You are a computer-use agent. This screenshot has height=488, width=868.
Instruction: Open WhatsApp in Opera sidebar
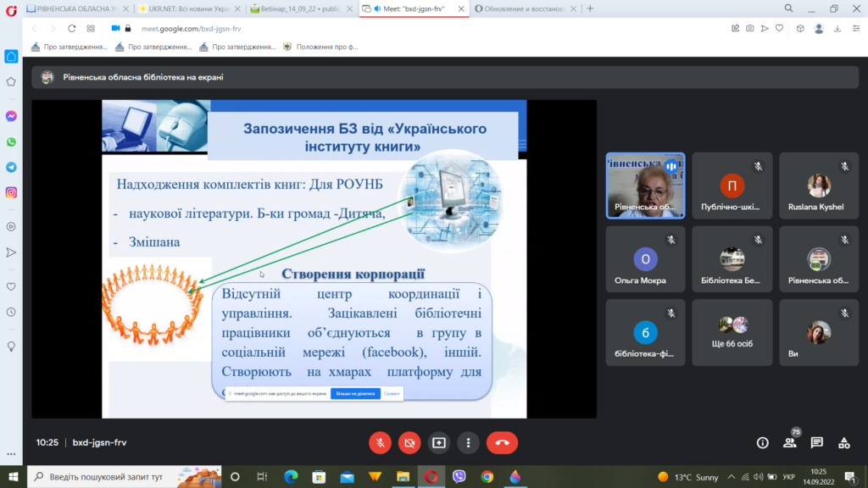11,141
